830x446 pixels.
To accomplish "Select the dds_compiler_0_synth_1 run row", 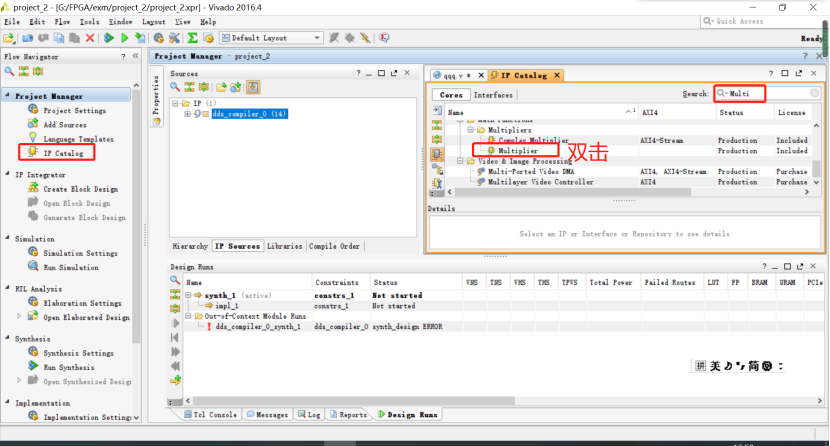I will coord(503,327).
